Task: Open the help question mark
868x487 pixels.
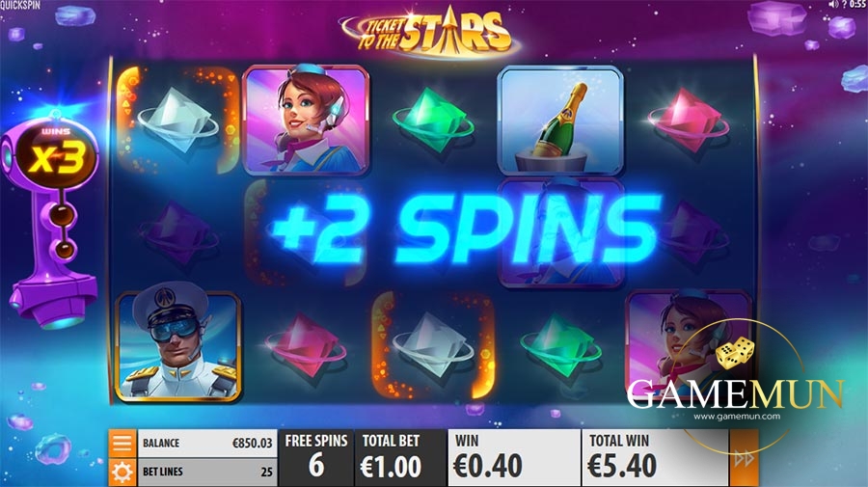Action: (x=844, y=5)
